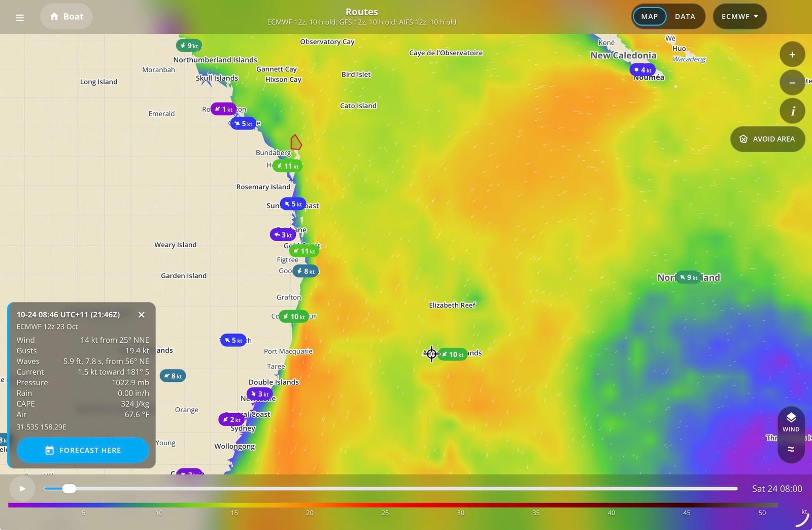Click the FORECAST HERE button
Image resolution: width=812 pixels, height=530 pixels.
(83, 450)
